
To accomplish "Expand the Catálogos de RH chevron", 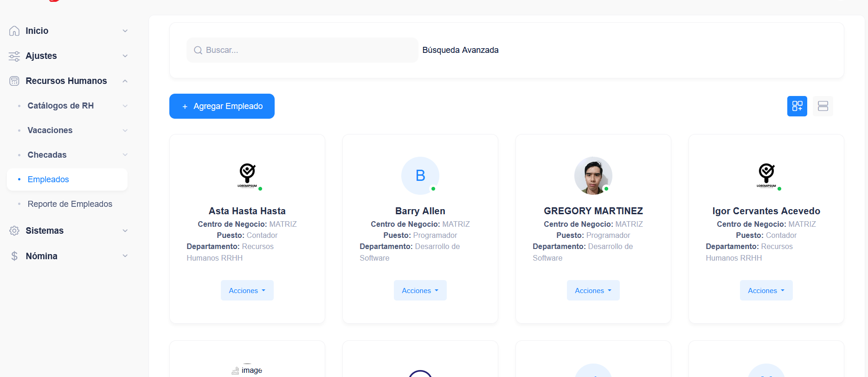I will [x=125, y=106].
